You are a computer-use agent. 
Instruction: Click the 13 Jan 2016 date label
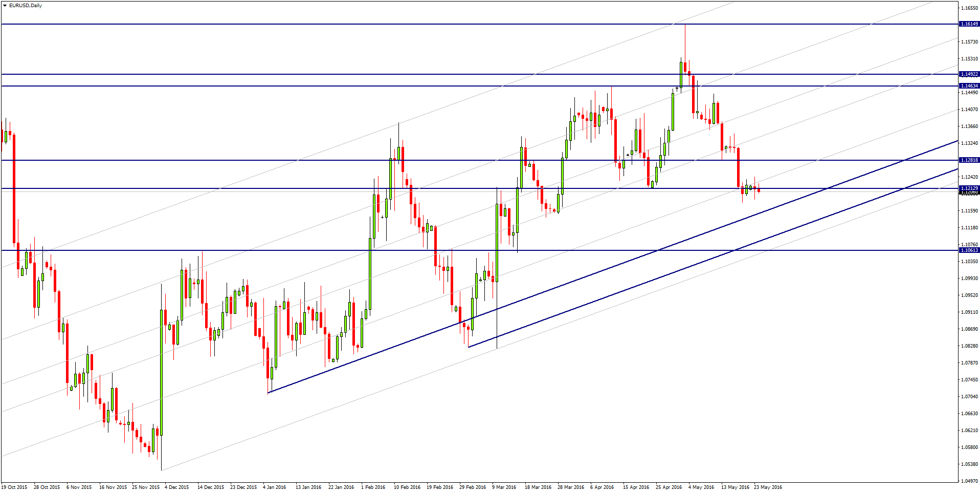[308, 487]
